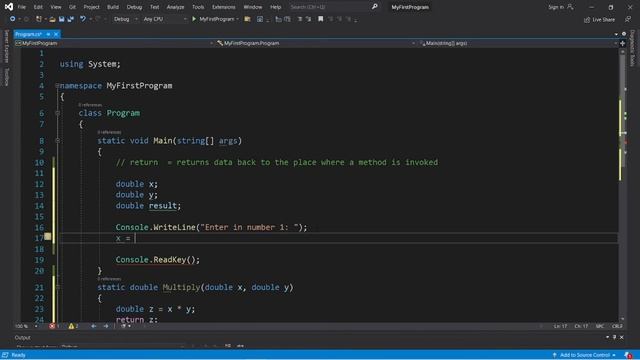Toggle the pin on Program.cs tab

tap(48, 34)
